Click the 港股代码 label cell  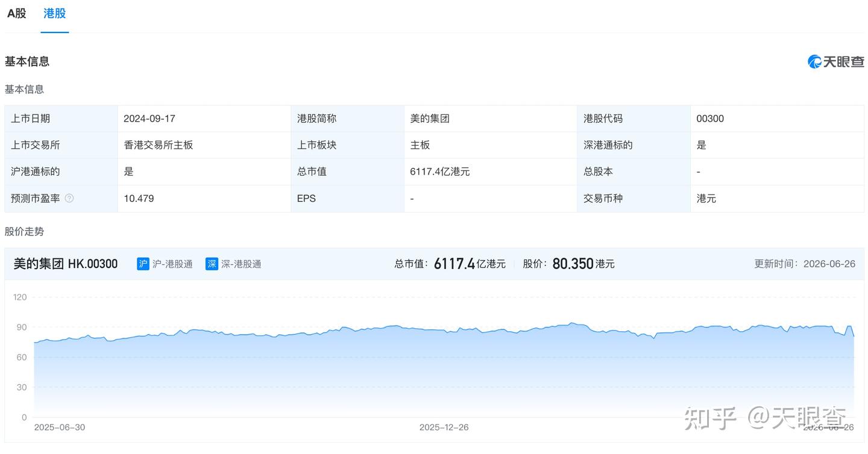(634, 119)
